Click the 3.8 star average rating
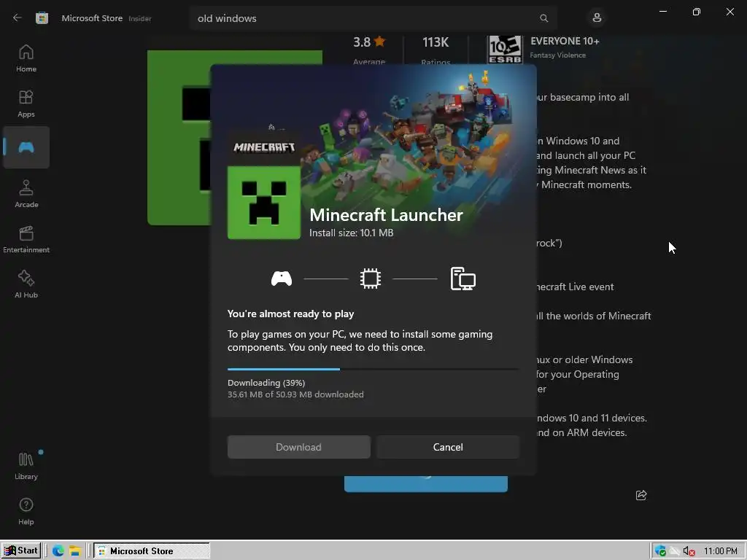747x560 pixels. click(369, 42)
